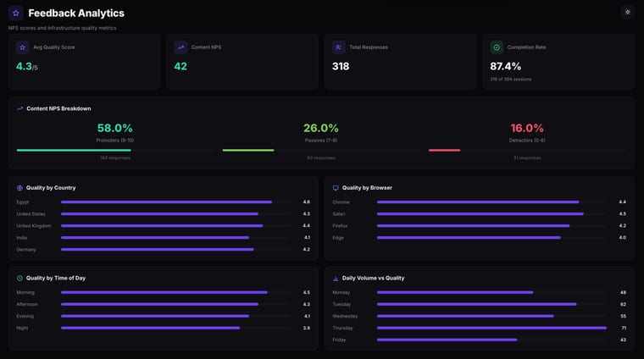This screenshot has height=359, width=644.
Task: Click the Daily Volume vs Quality chart icon
Action: 336,279
